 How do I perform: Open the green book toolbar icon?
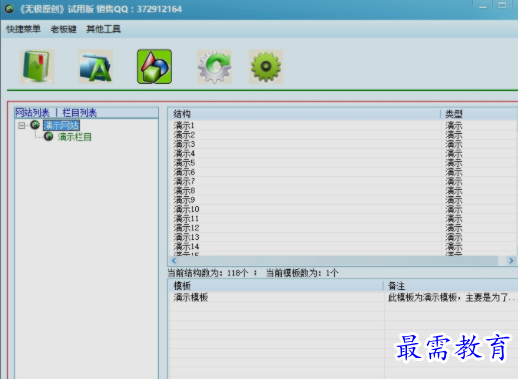[x=37, y=67]
